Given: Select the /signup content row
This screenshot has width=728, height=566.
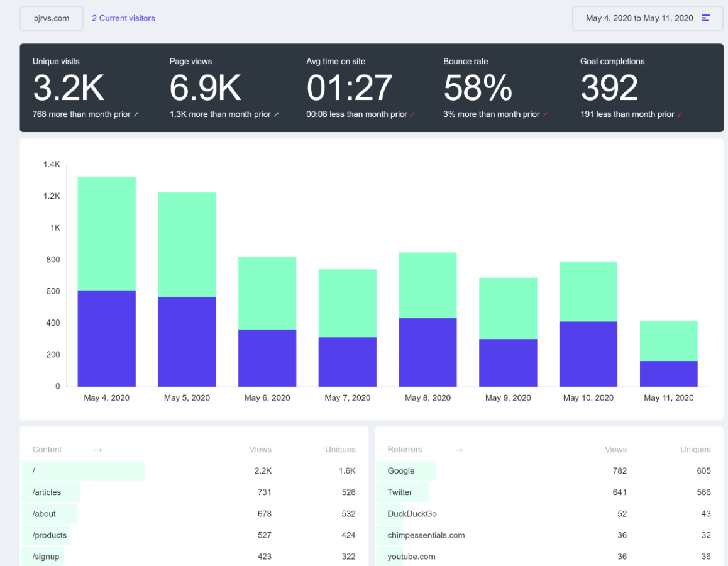Looking at the screenshot, I should point(194,556).
